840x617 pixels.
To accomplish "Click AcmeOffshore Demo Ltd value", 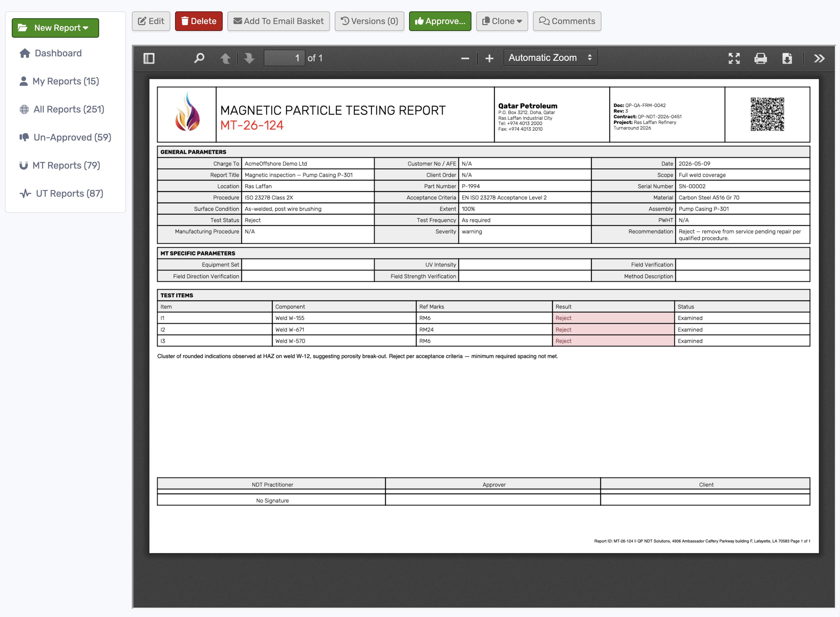I will [275, 163].
